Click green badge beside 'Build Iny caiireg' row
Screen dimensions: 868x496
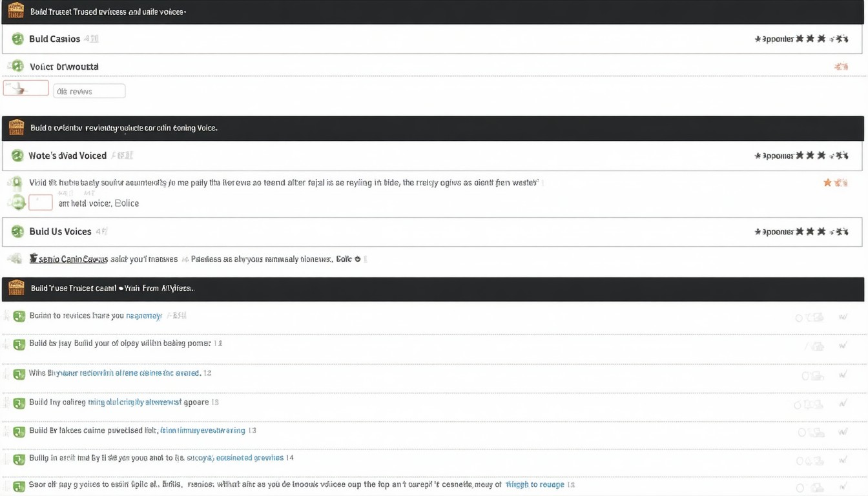19,403
